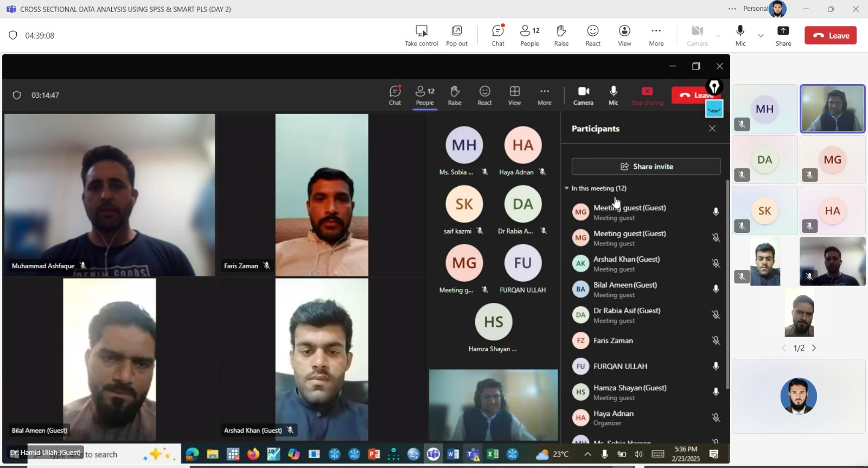The width and height of the screenshot is (868, 468).
Task: Collapse the In this meeting section
Action: click(567, 188)
